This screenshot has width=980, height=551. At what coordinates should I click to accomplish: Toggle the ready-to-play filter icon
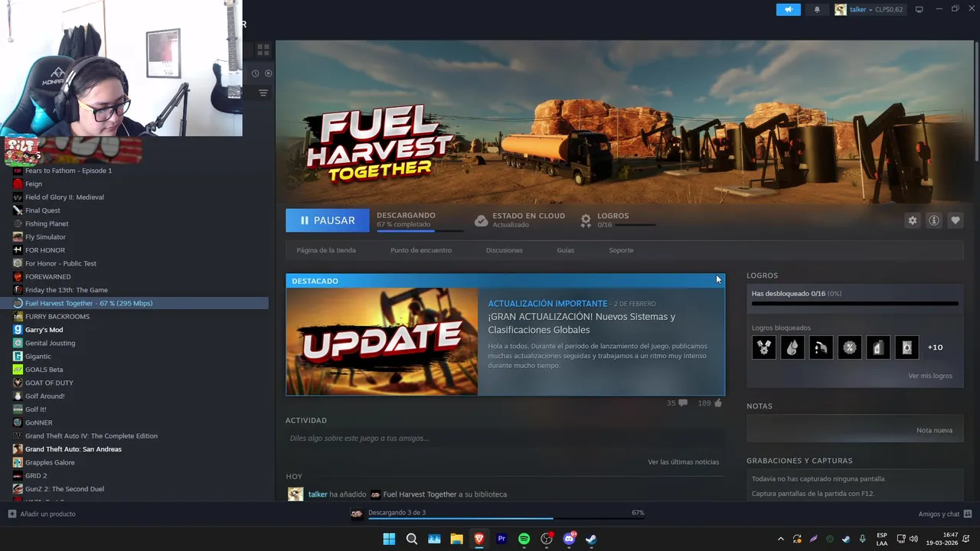coord(268,73)
